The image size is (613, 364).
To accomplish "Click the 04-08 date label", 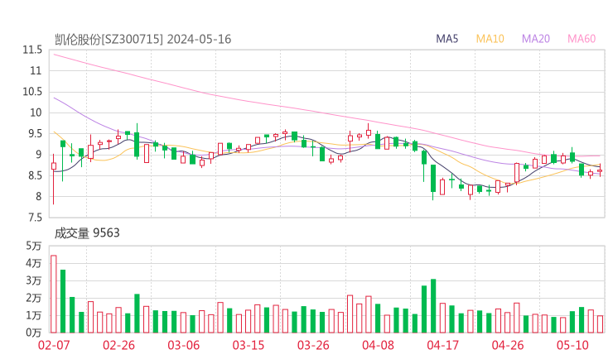I will point(378,345).
